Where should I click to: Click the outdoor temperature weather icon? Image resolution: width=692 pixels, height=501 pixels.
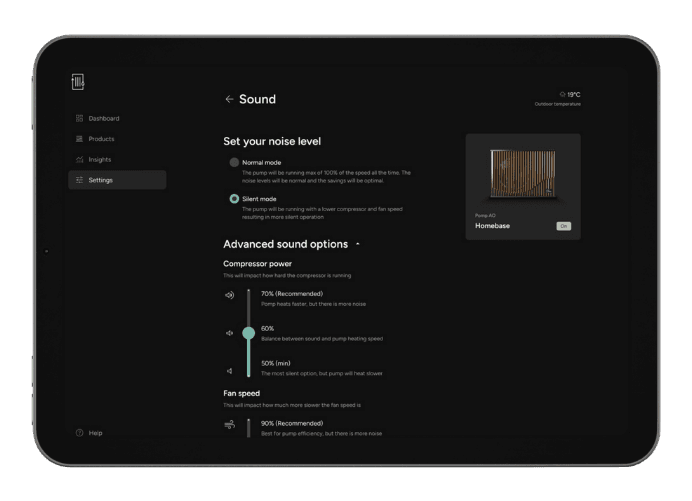pyautogui.click(x=563, y=95)
